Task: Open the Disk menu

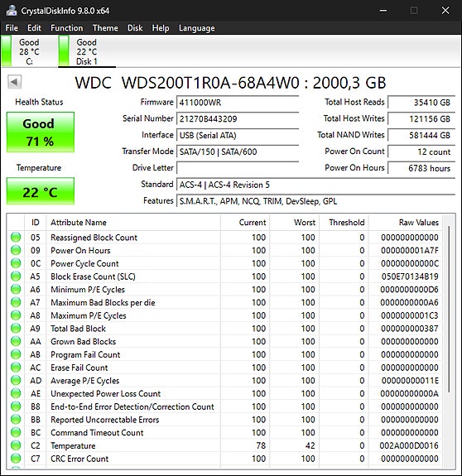Action: (135, 28)
